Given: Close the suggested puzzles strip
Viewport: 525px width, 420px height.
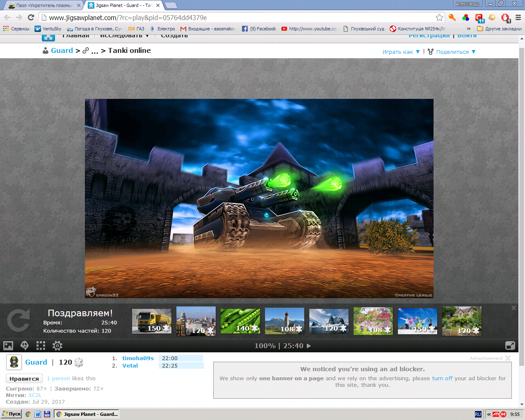Looking at the screenshot, I should [x=514, y=308].
